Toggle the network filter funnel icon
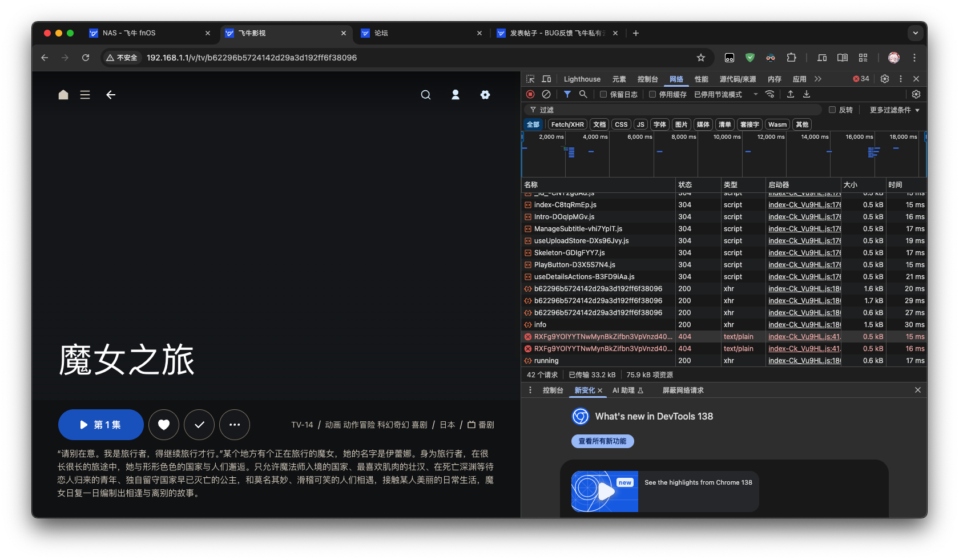This screenshot has height=560, width=959. (567, 94)
